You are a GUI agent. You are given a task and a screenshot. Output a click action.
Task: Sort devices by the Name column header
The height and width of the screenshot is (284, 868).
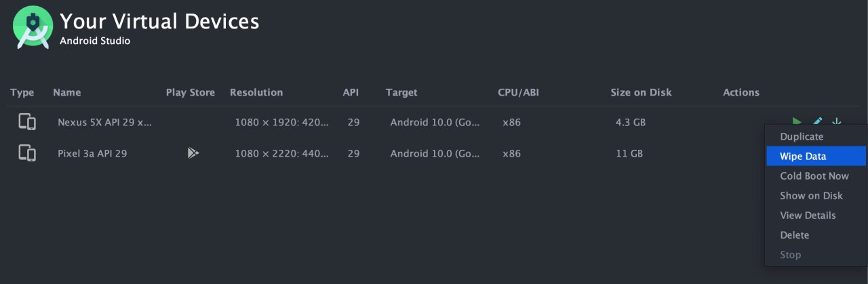pyautogui.click(x=66, y=93)
